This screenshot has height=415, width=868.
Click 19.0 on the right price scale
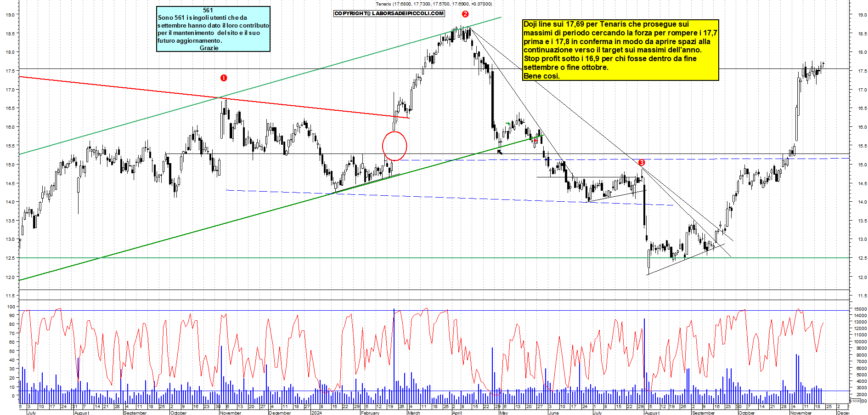click(x=862, y=15)
